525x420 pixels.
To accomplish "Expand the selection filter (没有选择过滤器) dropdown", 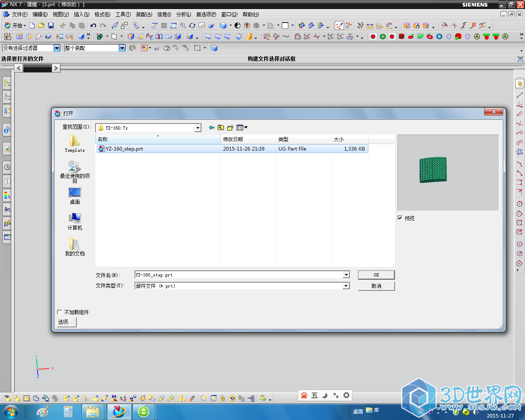I will [57, 48].
